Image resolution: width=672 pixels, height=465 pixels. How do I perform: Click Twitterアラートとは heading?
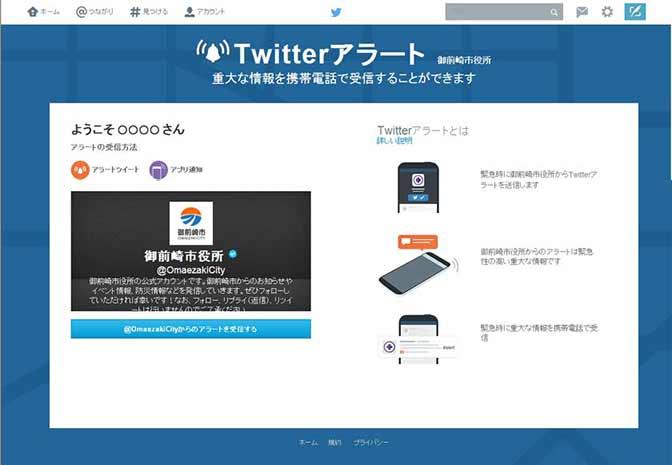[x=423, y=130]
